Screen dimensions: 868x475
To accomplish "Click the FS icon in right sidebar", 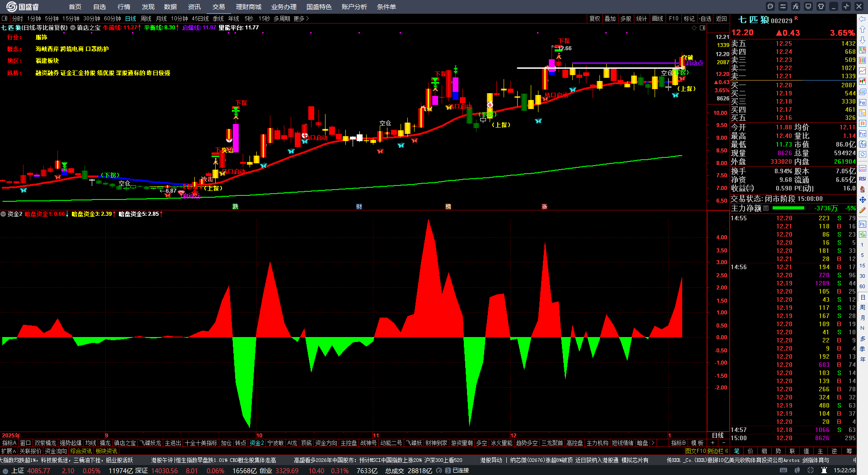I will pos(863,224).
